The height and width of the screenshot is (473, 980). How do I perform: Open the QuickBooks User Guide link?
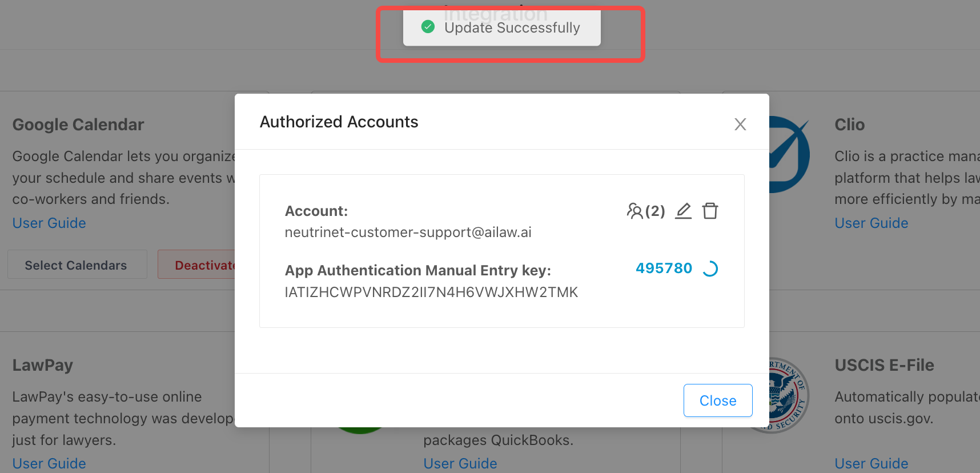(460, 463)
